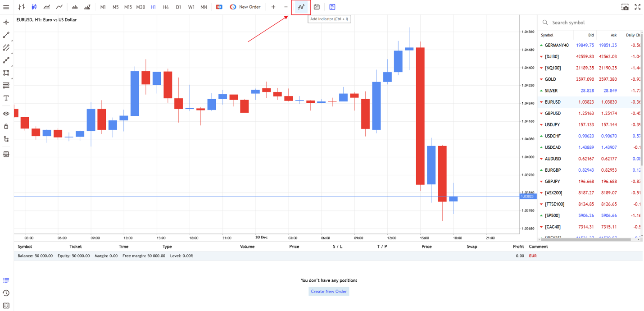Open the economic calendar icon
Image resolution: width=644 pixels, height=311 pixels.
point(317,7)
